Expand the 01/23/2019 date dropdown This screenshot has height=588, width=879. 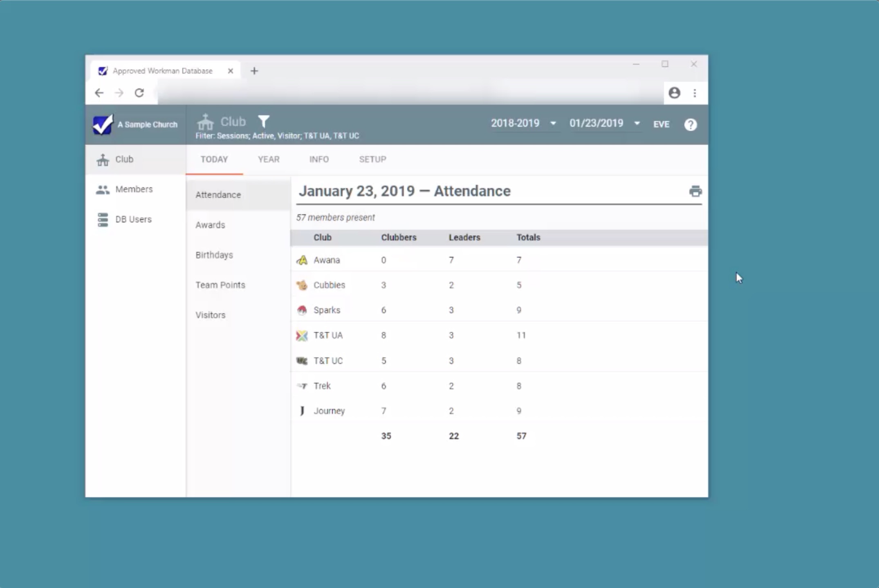coord(604,123)
